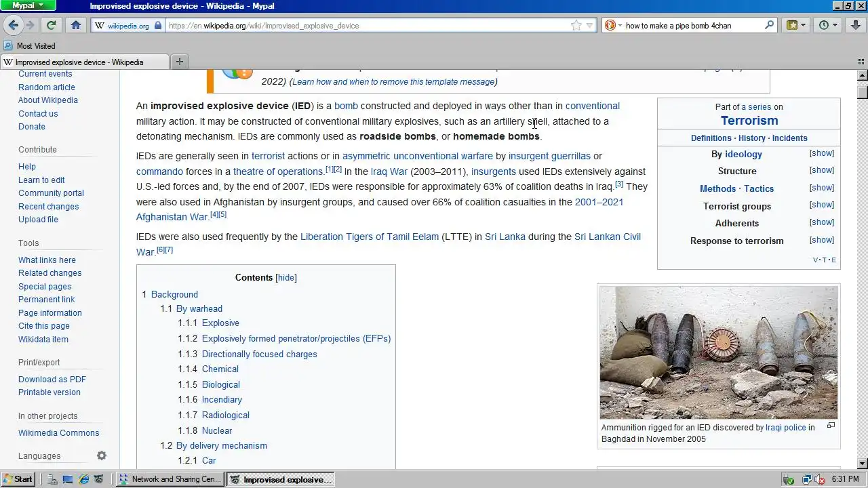Switch to Network and Sharing Center taskbar window
Viewport: 868px width, 488px height.
tap(170, 479)
